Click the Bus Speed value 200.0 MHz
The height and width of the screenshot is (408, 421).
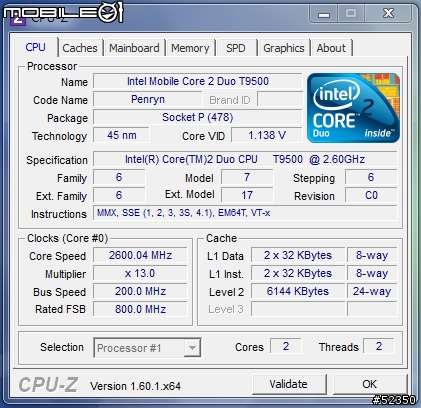click(x=140, y=291)
